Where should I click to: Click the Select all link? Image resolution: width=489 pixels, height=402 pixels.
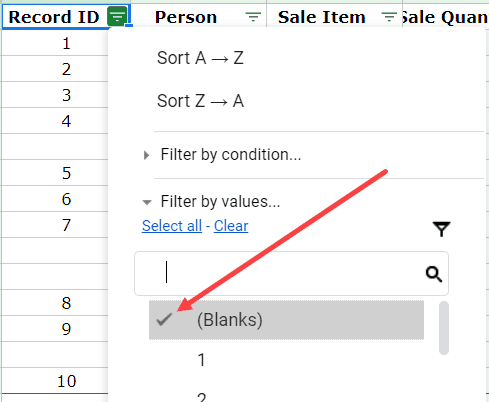(x=172, y=226)
